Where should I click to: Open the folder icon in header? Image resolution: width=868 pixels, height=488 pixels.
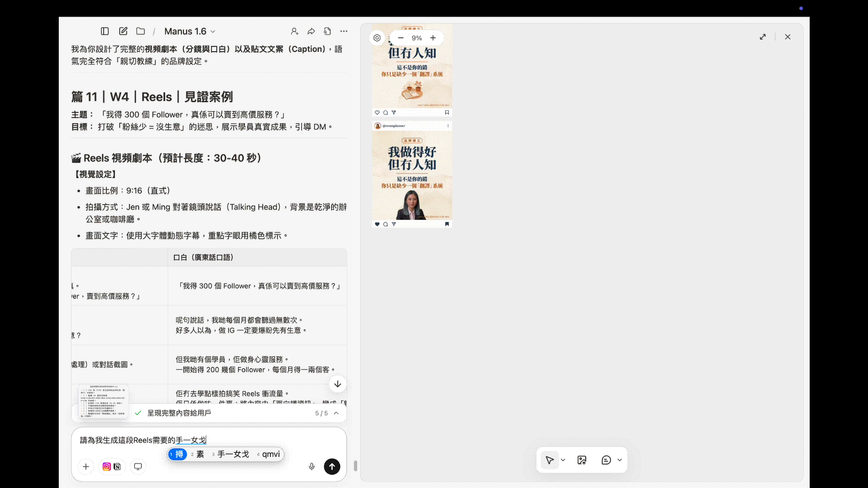coord(141,31)
